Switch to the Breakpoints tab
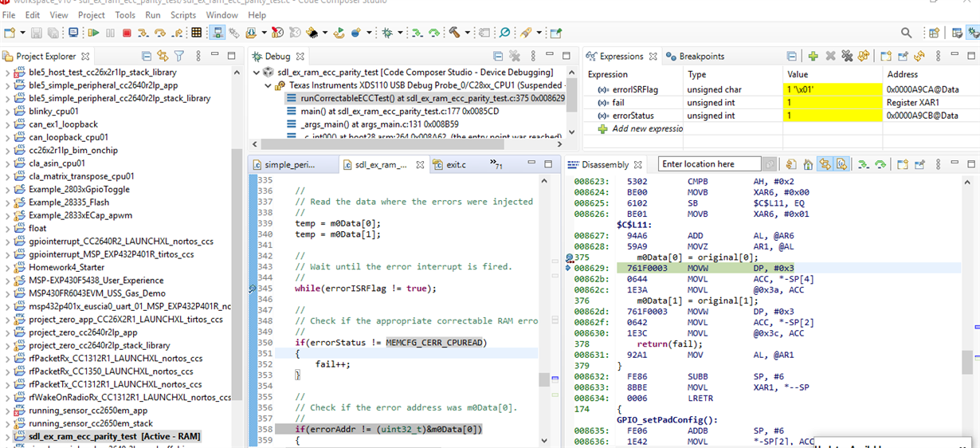 click(x=700, y=57)
